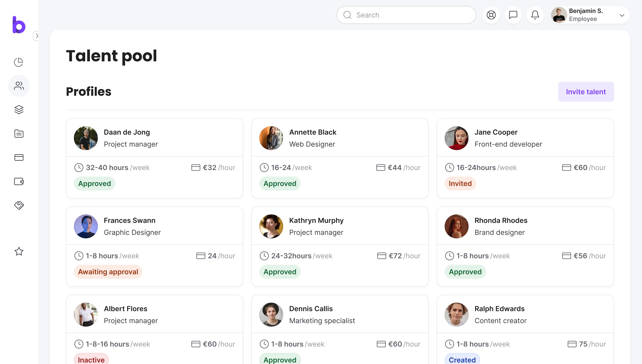Click Jane Cooper's profile photo
This screenshot has width=642, height=364.
pos(456,138)
